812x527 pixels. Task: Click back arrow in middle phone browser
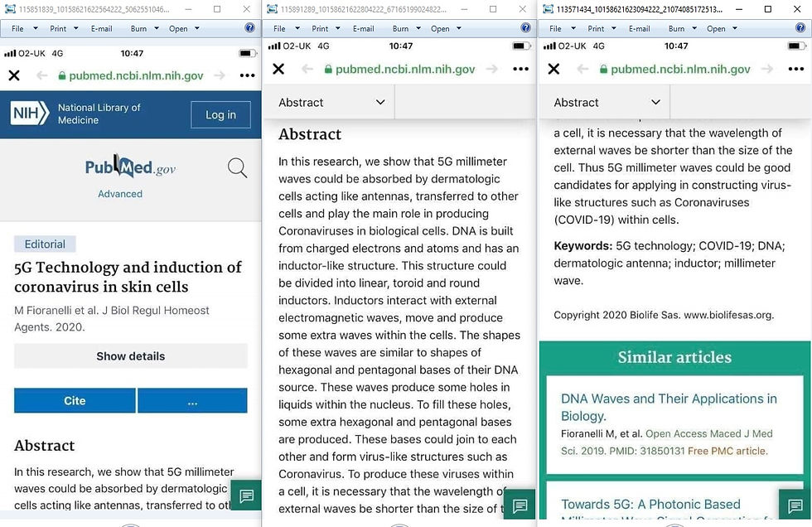(307, 69)
